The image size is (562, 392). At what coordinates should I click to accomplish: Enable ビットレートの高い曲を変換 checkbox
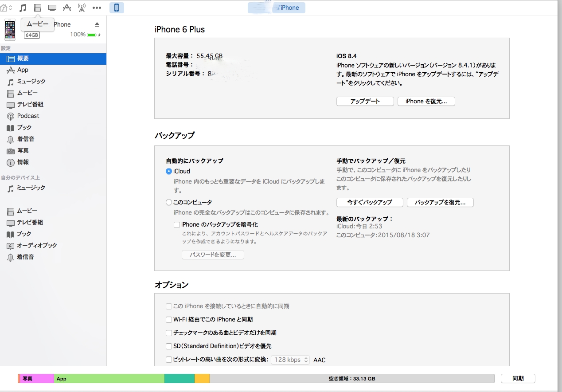tap(169, 360)
